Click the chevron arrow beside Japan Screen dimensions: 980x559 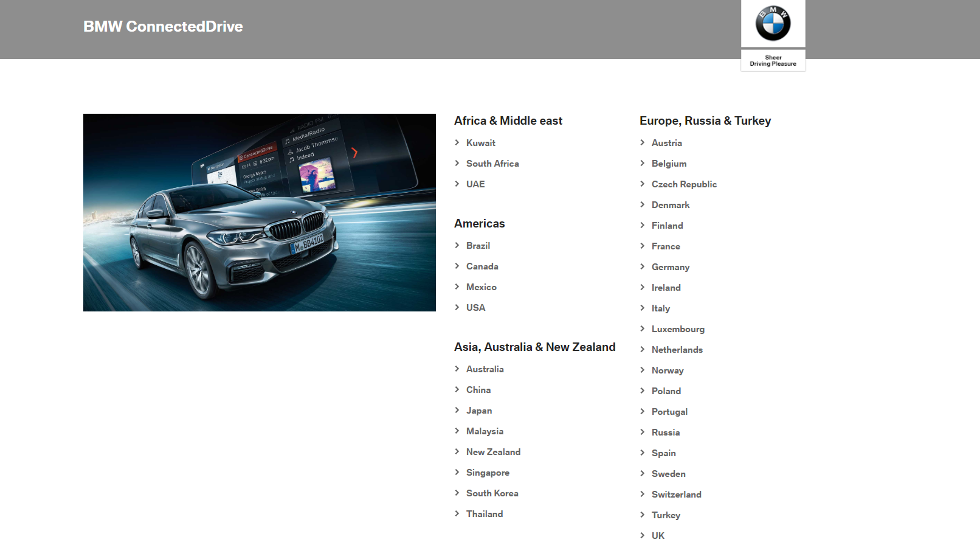(457, 410)
